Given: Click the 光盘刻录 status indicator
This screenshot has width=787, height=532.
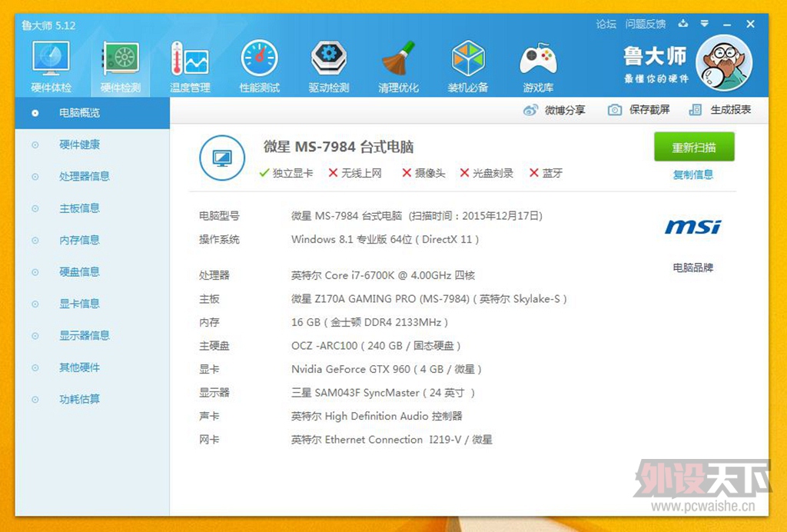Looking at the screenshot, I should coord(486,173).
